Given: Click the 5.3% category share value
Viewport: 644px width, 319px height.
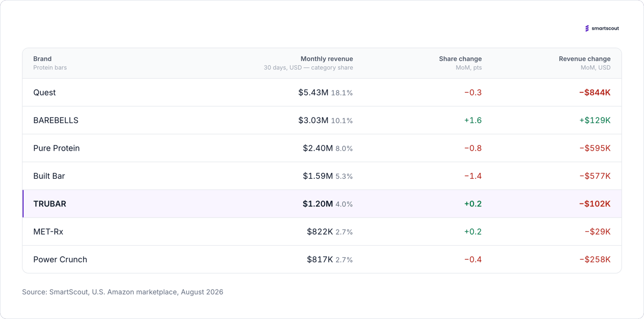Looking at the screenshot, I should click(x=344, y=176).
